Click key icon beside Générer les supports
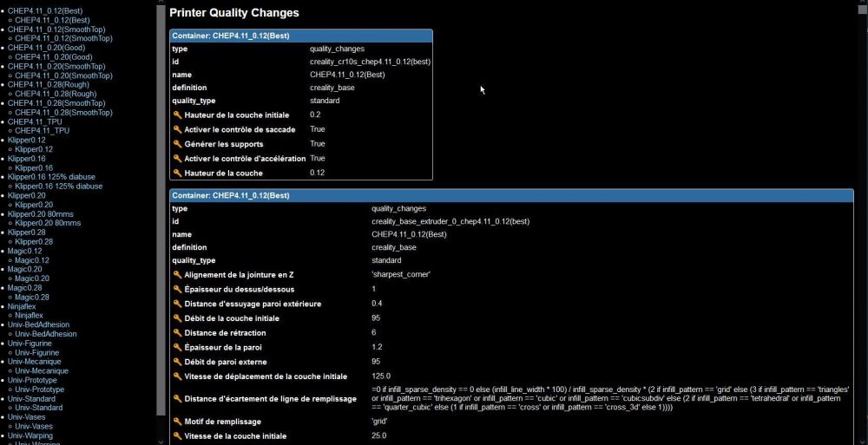 click(x=177, y=144)
